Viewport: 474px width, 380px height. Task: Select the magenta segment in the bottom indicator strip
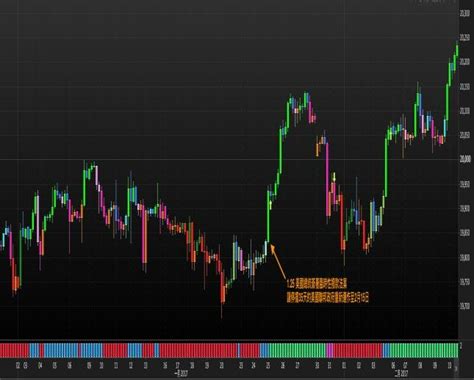329,350
